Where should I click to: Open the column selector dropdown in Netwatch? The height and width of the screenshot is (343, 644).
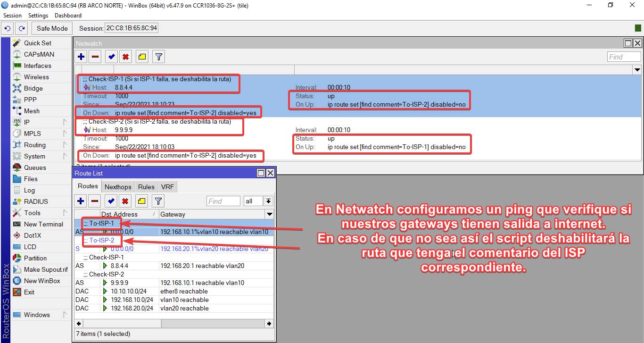click(x=637, y=69)
